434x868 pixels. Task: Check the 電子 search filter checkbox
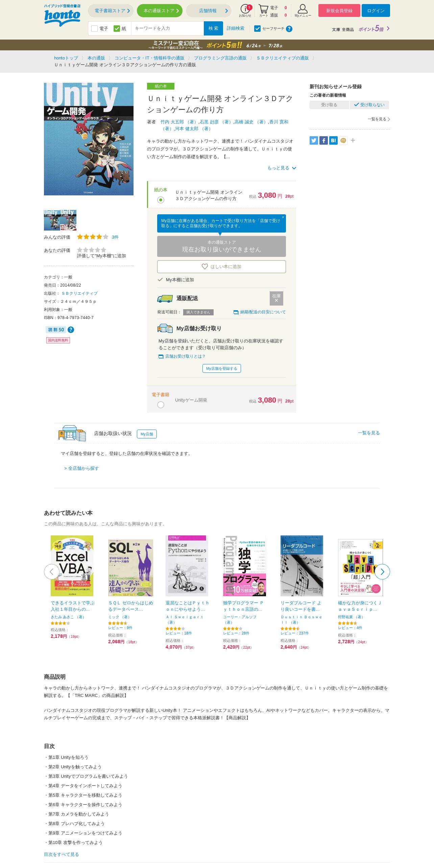(95, 28)
